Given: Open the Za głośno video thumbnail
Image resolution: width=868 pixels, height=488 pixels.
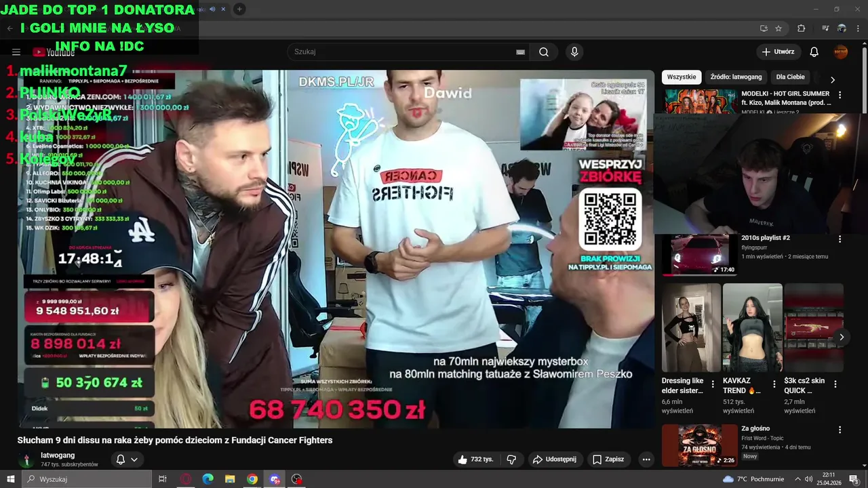Looking at the screenshot, I should (x=699, y=445).
